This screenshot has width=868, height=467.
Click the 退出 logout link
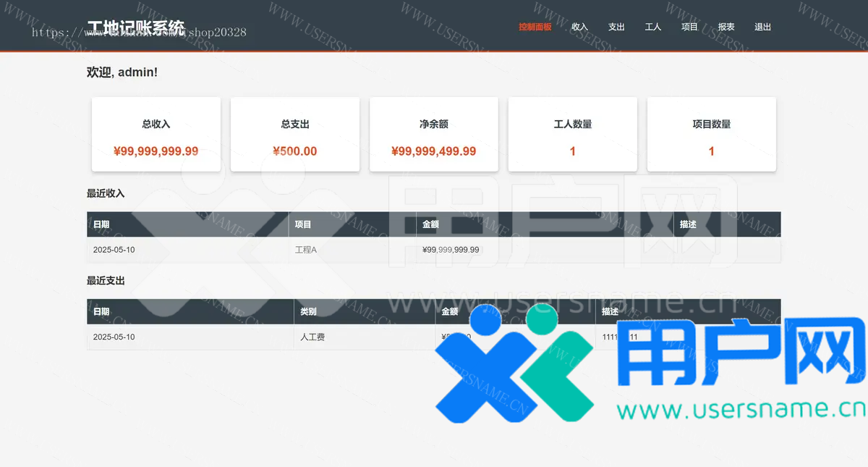[x=762, y=27]
